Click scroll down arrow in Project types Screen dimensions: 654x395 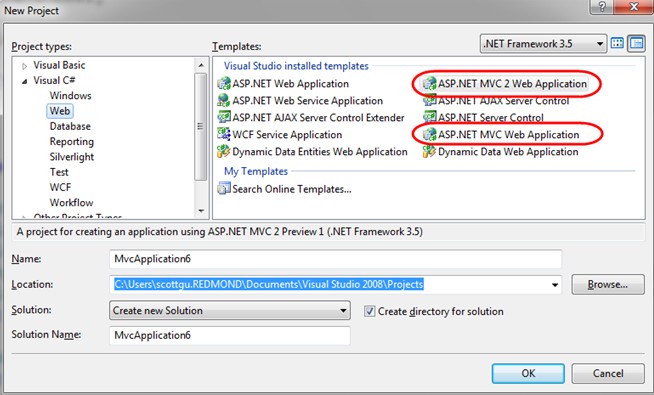201,211
